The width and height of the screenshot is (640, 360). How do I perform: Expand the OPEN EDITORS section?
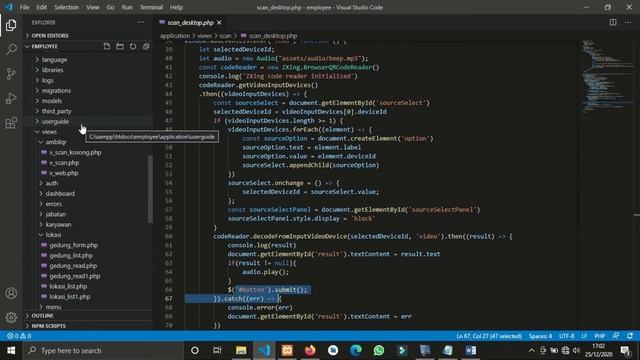coord(88,36)
